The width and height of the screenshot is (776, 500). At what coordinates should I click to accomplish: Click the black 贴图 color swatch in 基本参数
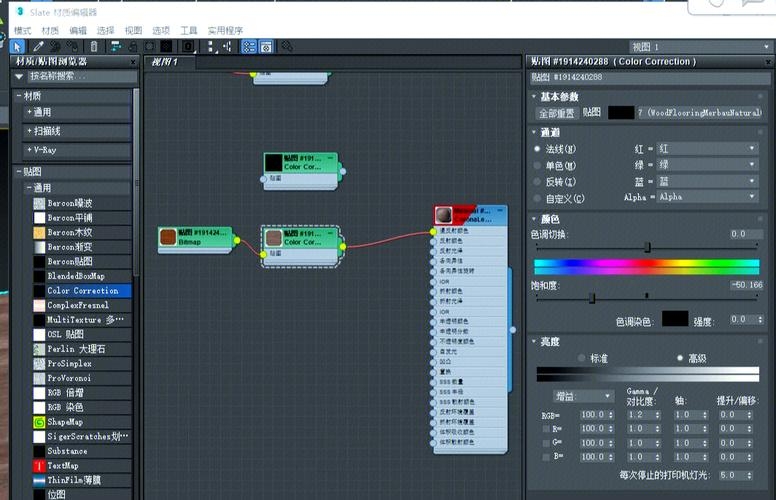click(x=621, y=113)
